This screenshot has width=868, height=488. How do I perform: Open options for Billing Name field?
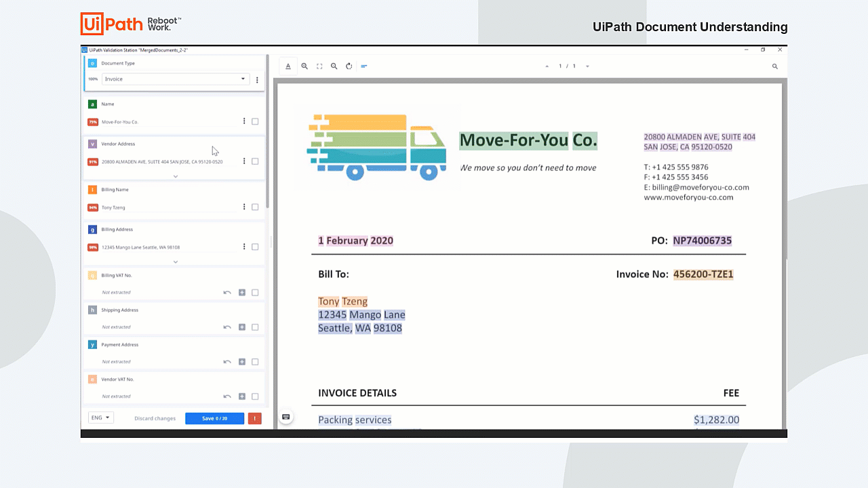244,207
